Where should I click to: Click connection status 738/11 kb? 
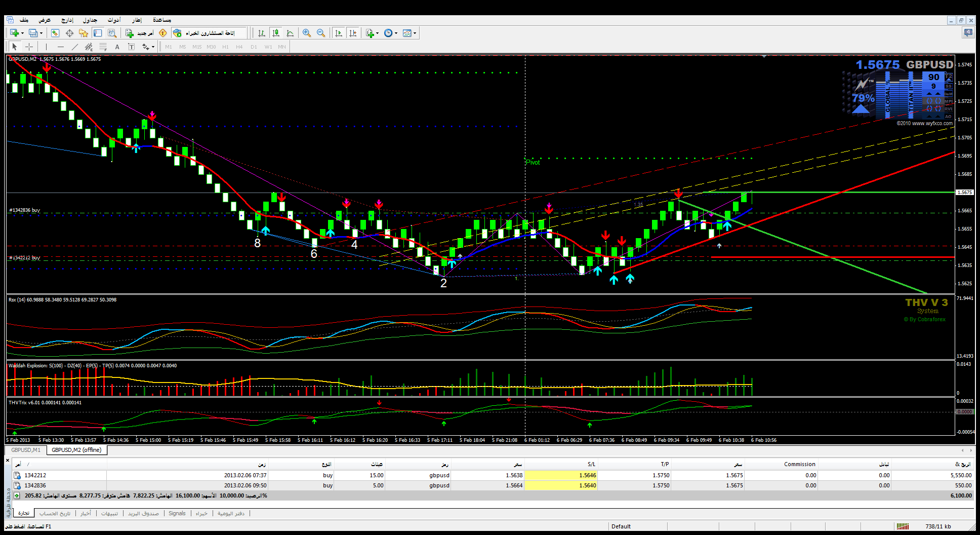coord(938,526)
